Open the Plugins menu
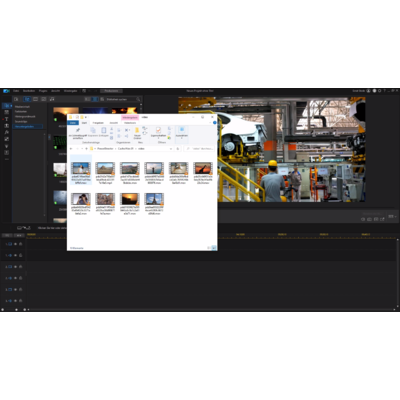 pyautogui.click(x=43, y=91)
